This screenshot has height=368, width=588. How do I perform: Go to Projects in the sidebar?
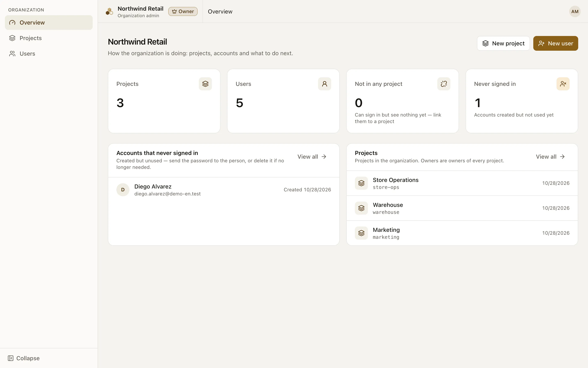point(49,38)
